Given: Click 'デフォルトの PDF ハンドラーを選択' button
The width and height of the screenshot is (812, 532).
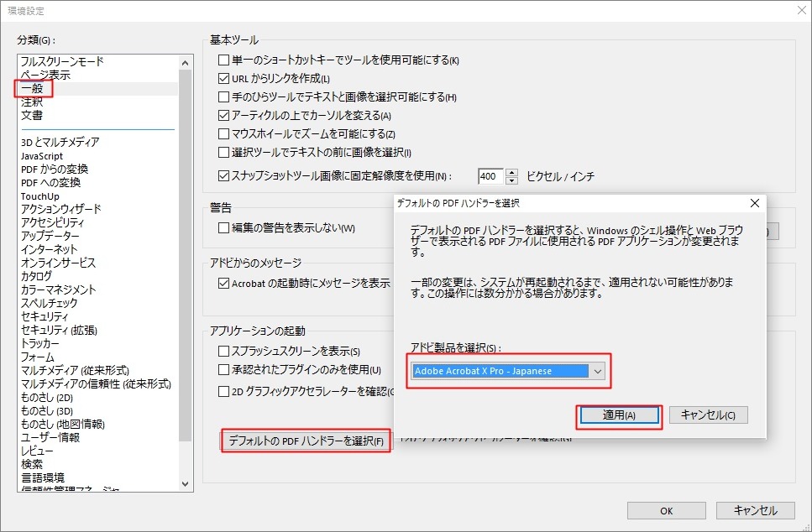Looking at the screenshot, I should point(306,441).
